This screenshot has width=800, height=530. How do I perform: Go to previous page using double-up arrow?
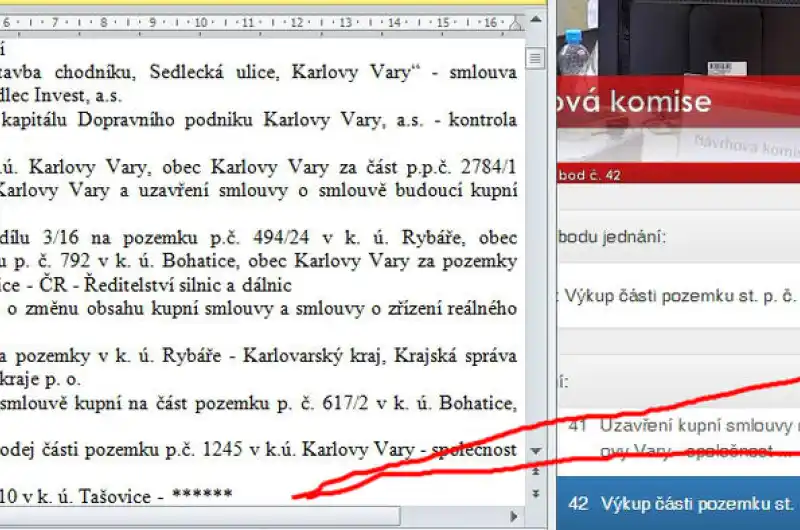(x=536, y=471)
